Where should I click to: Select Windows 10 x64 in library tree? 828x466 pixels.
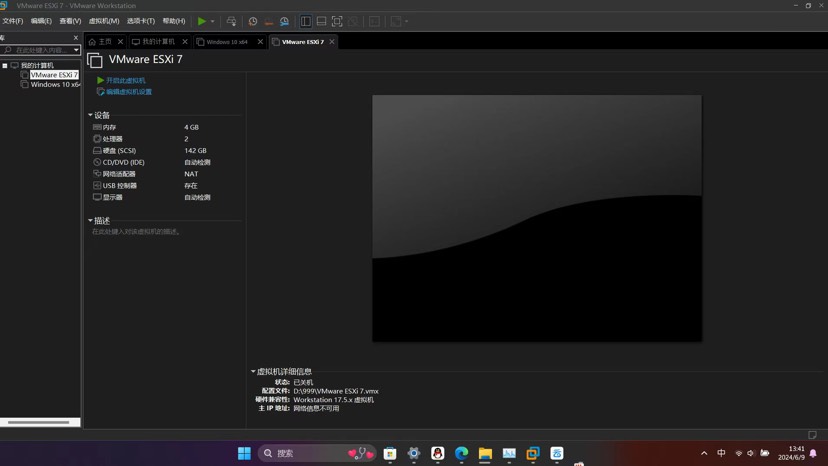tap(55, 85)
